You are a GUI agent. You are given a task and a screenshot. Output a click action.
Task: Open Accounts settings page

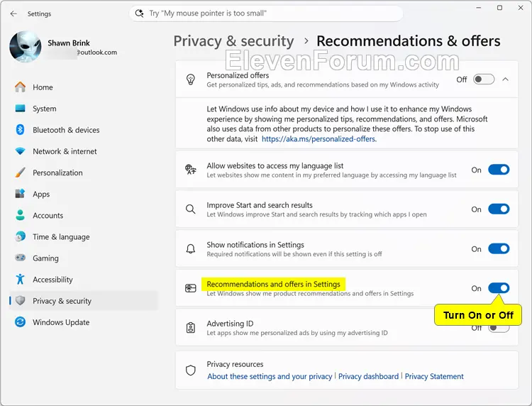pos(84,216)
